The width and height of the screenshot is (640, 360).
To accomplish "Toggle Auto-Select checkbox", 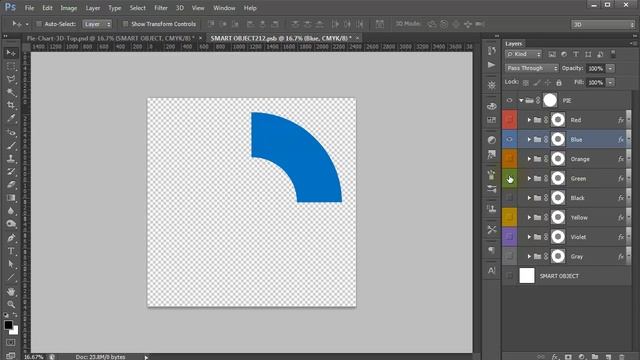I will coord(39,24).
